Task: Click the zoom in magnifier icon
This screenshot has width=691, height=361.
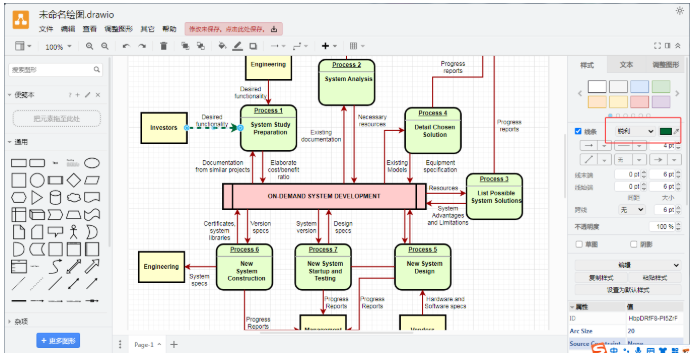Action: tap(89, 46)
